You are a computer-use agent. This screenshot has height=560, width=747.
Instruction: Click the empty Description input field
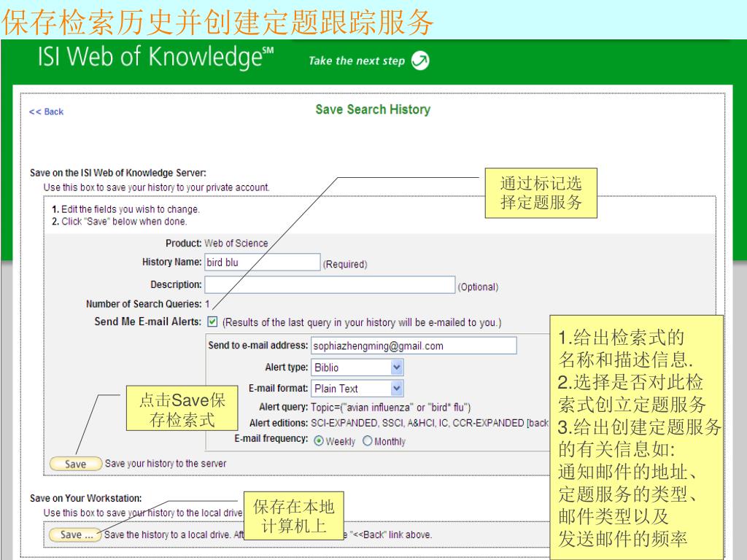pos(330,285)
